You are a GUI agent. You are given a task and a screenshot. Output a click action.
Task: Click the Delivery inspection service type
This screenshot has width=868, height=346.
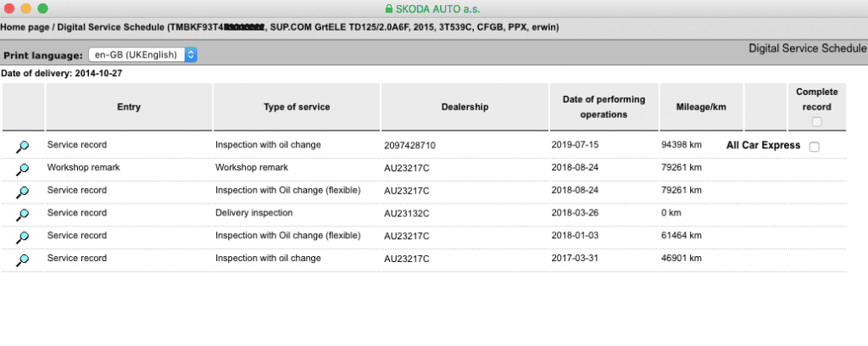(x=254, y=213)
